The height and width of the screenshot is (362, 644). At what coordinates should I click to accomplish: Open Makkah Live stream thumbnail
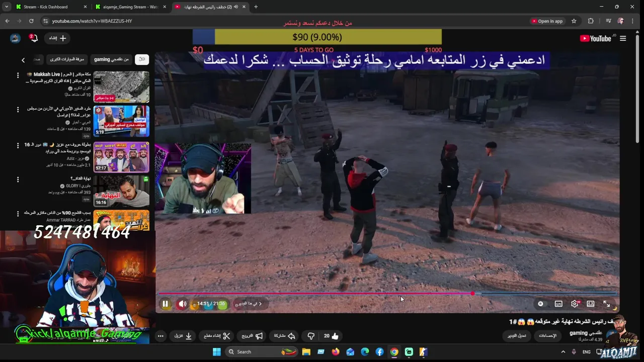point(121,86)
